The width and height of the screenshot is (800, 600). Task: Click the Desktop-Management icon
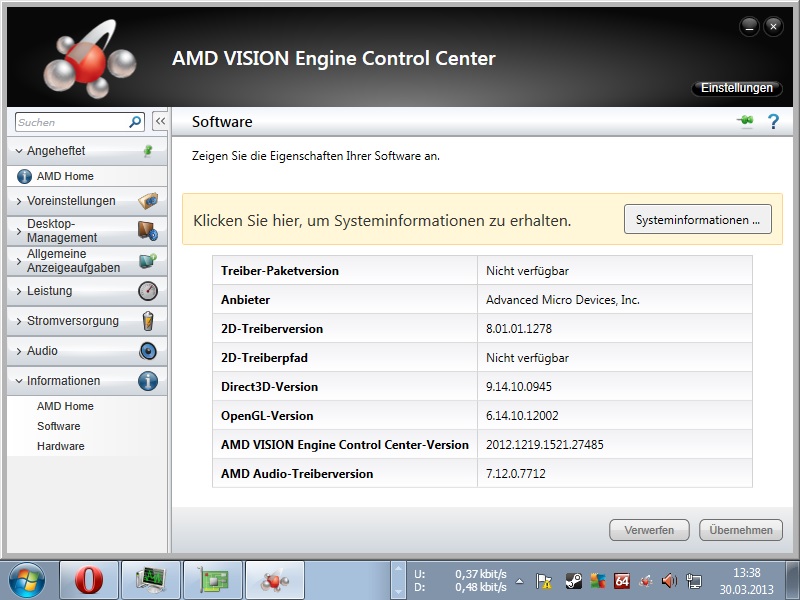[x=148, y=231]
